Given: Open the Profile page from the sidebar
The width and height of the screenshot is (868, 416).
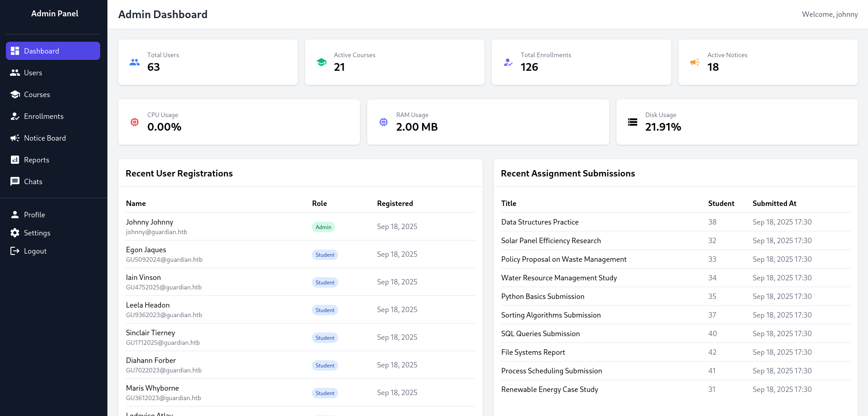Looking at the screenshot, I should coord(15,215).
